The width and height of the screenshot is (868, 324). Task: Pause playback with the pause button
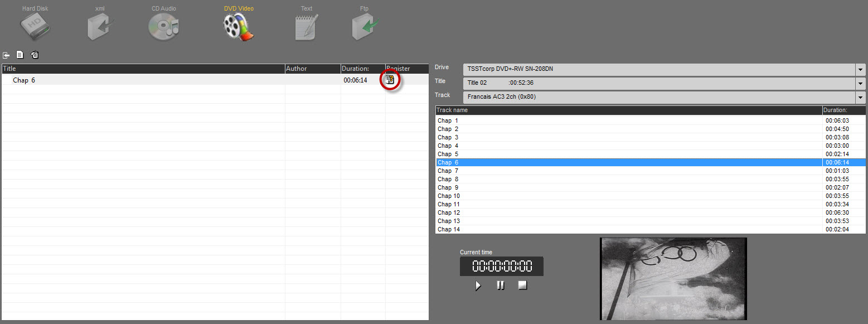501,286
